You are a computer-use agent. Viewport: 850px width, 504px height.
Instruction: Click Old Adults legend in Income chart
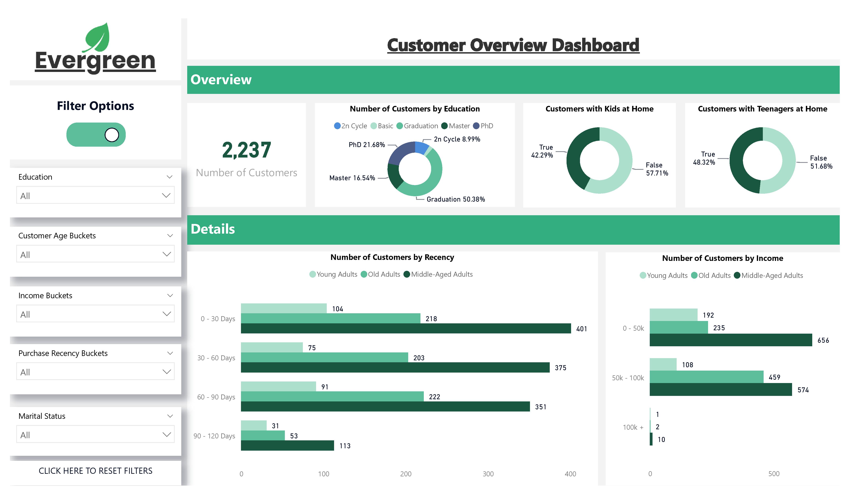711,276
